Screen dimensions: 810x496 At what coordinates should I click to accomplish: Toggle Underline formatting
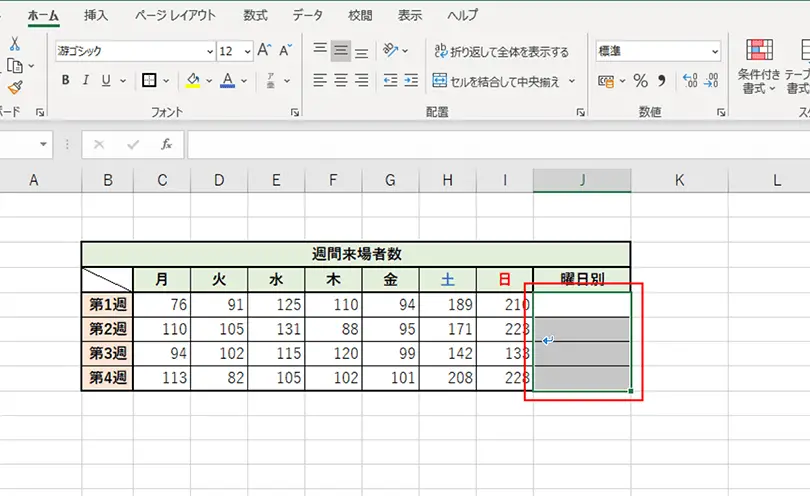[106, 81]
